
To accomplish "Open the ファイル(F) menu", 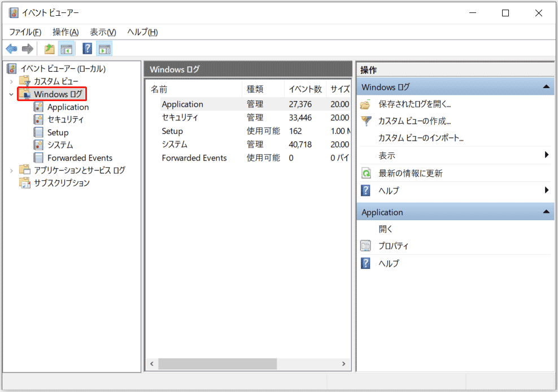I will (x=25, y=32).
